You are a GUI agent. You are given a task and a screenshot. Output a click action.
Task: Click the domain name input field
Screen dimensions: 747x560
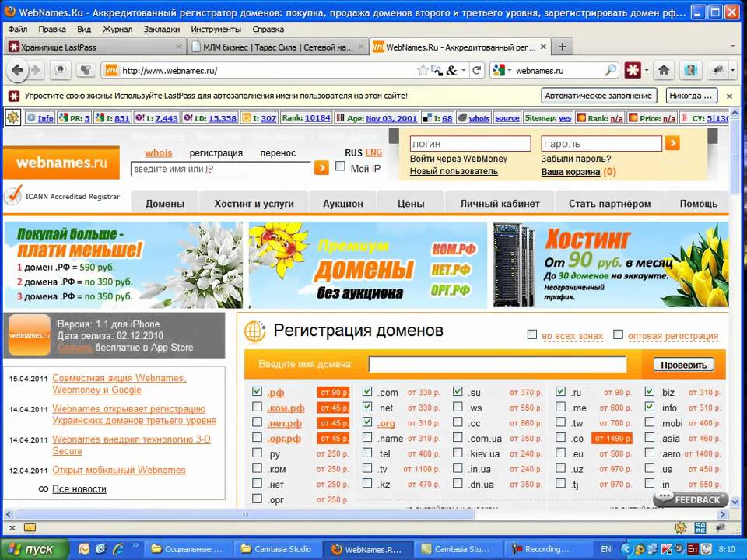(497, 365)
